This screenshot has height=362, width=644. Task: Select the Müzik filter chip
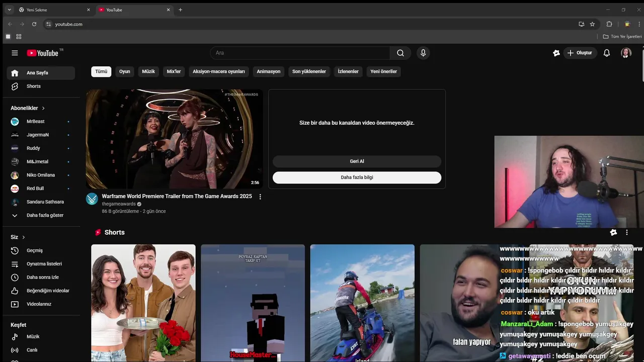[148, 71]
